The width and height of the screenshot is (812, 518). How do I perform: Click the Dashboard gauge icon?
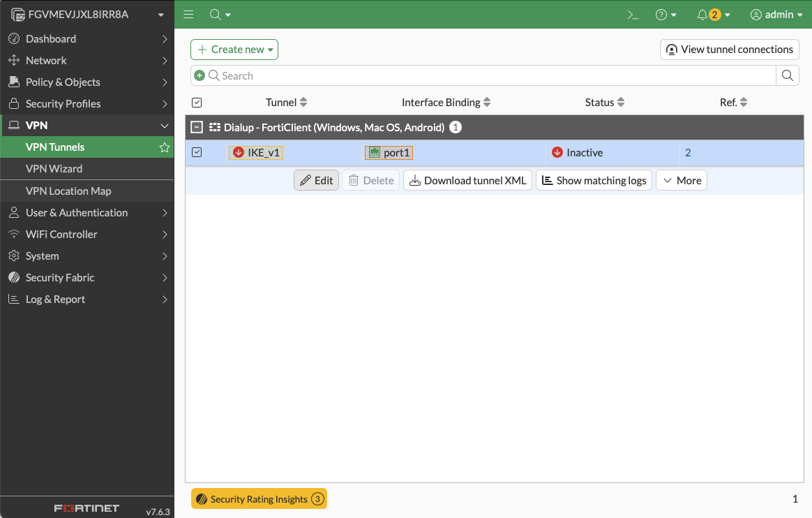pos(14,38)
